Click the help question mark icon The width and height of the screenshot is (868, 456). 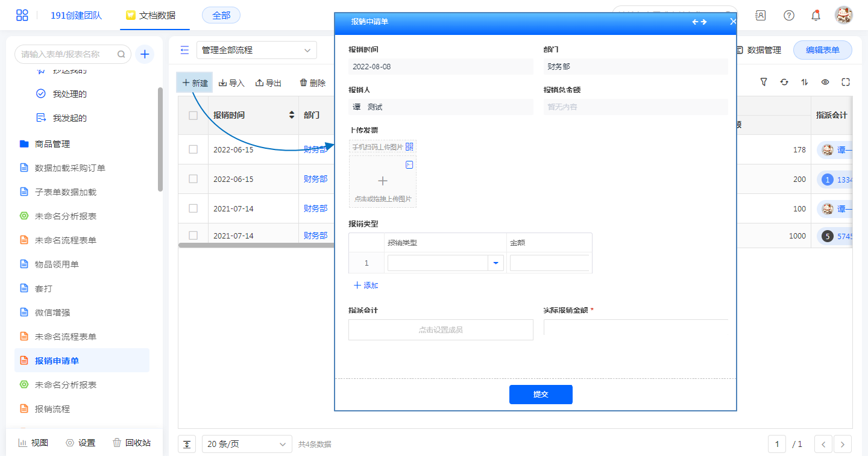coord(789,16)
